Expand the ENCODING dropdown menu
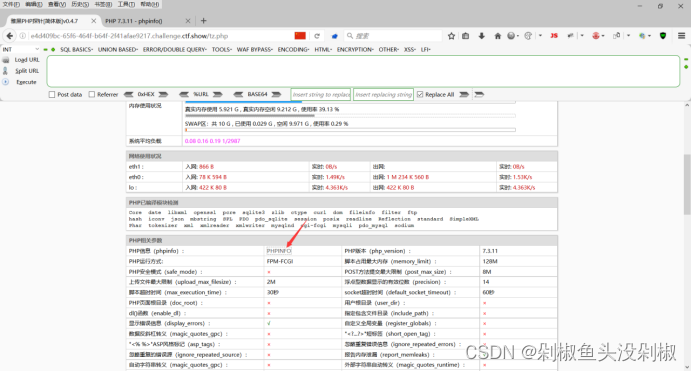The height and width of the screenshot is (371, 692). pos(293,49)
